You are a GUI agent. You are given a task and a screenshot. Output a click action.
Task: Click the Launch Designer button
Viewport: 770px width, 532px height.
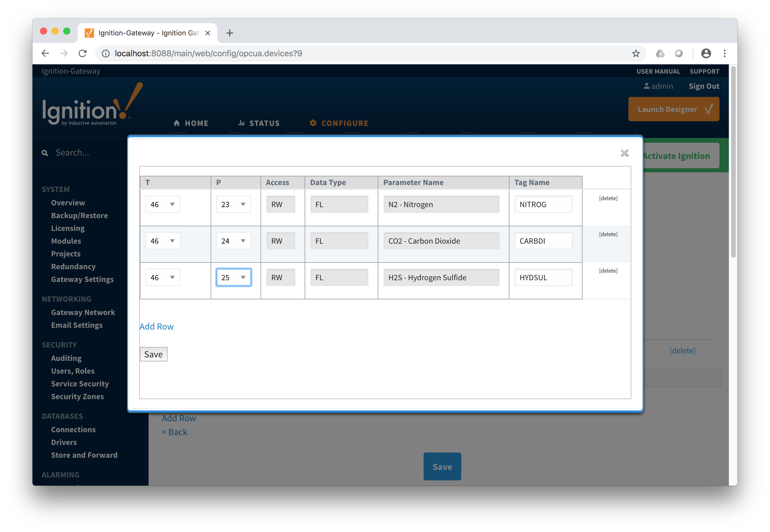673,109
